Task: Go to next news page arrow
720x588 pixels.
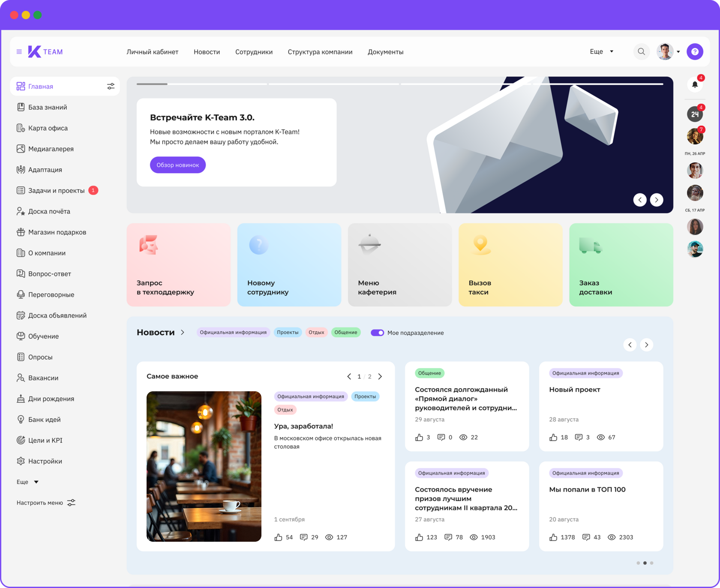Action: (647, 345)
